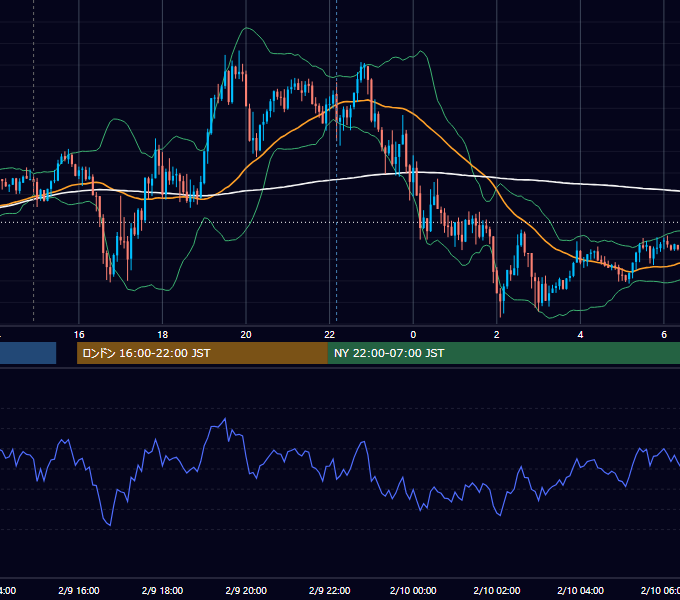This screenshot has width=680, height=600.
Task: Click the 2/10 02:00 date label
Action: [x=497, y=590]
